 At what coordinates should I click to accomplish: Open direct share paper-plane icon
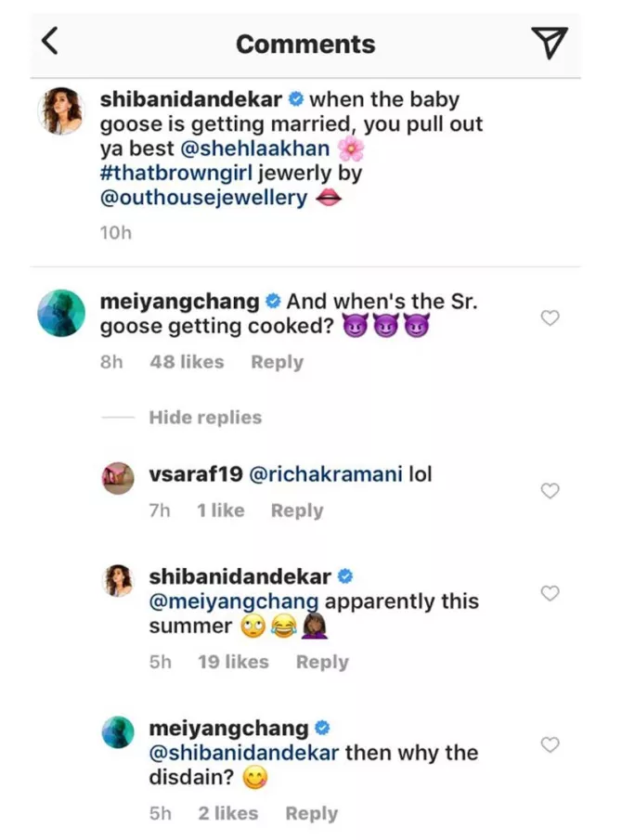[x=549, y=43]
